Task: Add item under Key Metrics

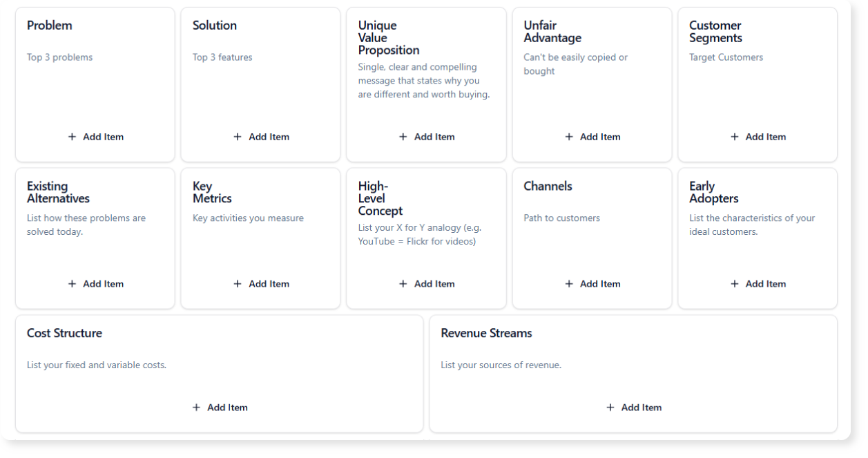Action: click(261, 284)
